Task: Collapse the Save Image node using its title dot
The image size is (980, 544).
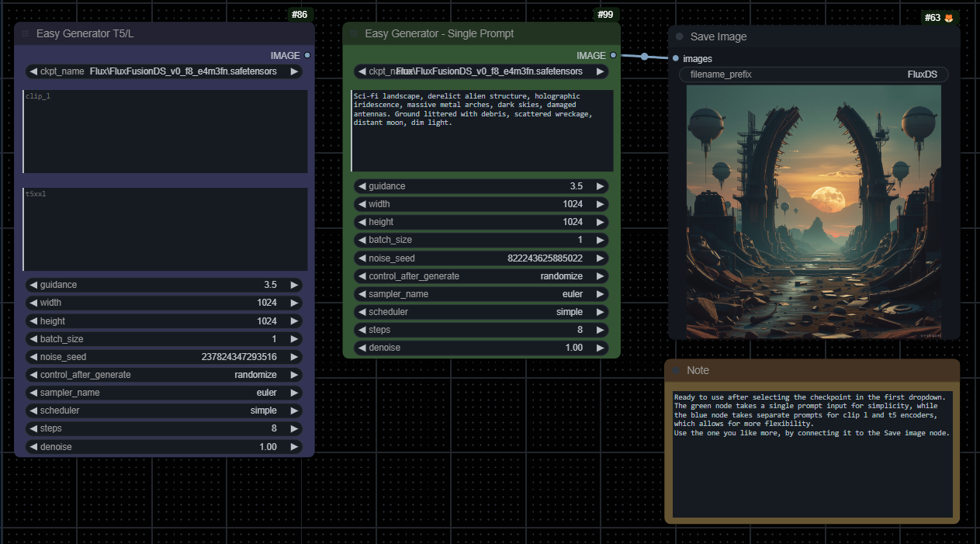Action: [680, 36]
